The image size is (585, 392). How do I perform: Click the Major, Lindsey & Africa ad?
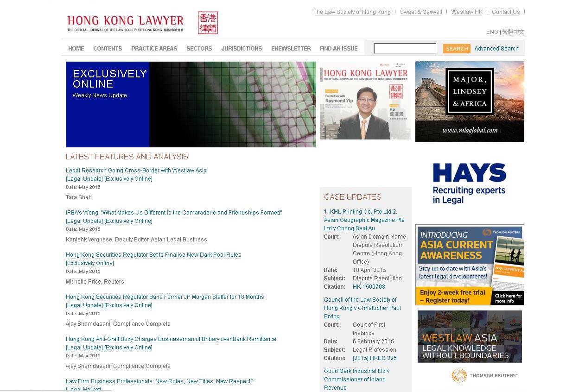coord(470,101)
